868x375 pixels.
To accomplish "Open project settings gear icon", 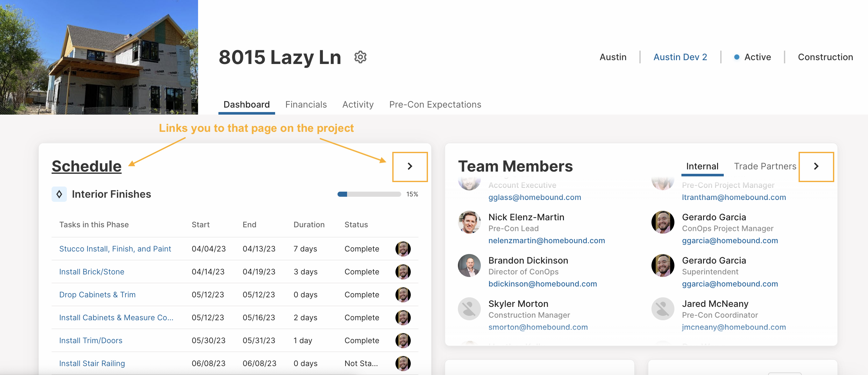I will click(360, 57).
